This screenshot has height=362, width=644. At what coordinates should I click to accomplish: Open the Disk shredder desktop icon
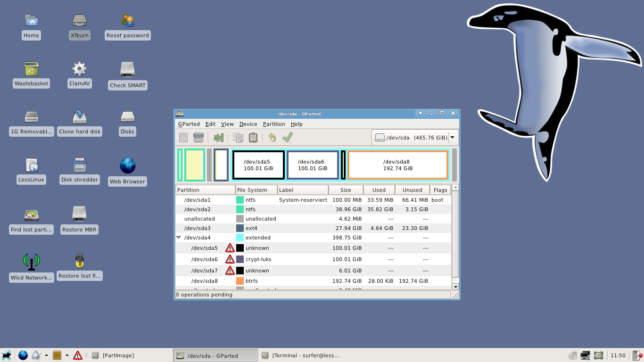click(80, 171)
